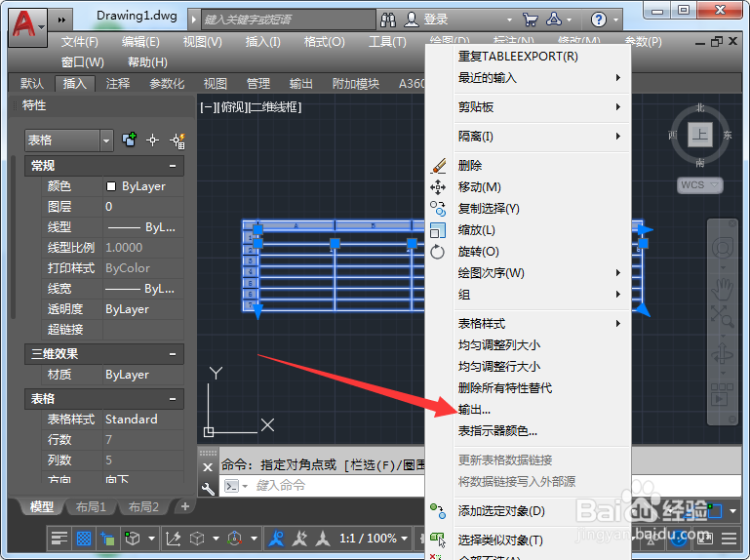This screenshot has width=750, height=560.
Task: Open the Autodesk App Store cart icon
Action: click(x=530, y=20)
